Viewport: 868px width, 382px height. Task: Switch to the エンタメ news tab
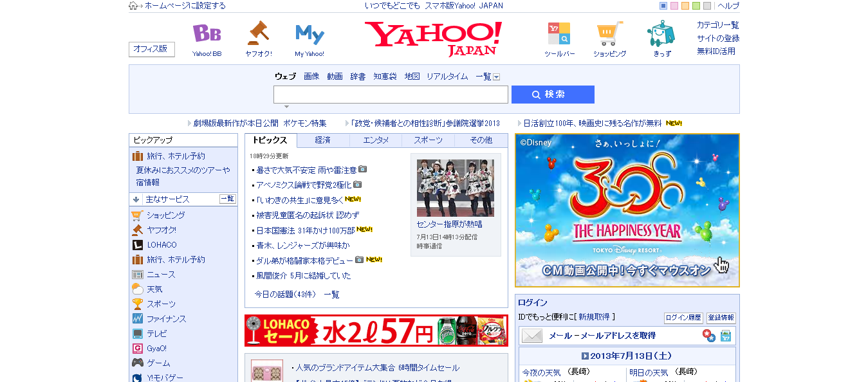[x=376, y=140]
